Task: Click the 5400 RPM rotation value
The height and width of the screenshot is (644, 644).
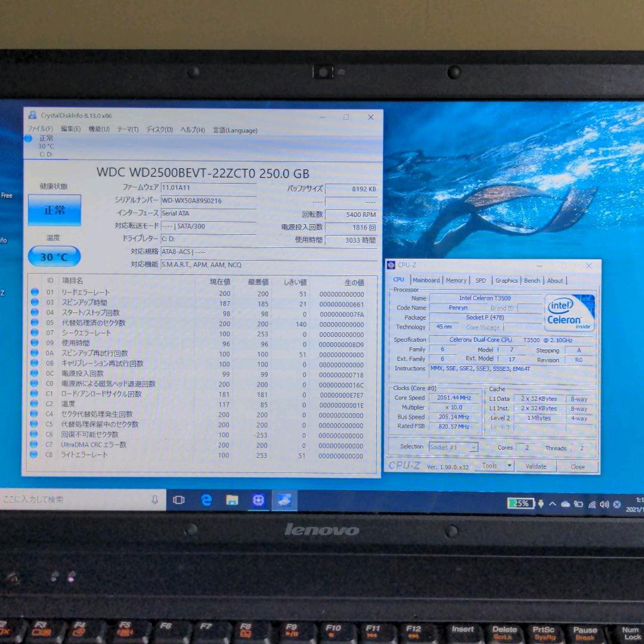Action: [x=351, y=215]
